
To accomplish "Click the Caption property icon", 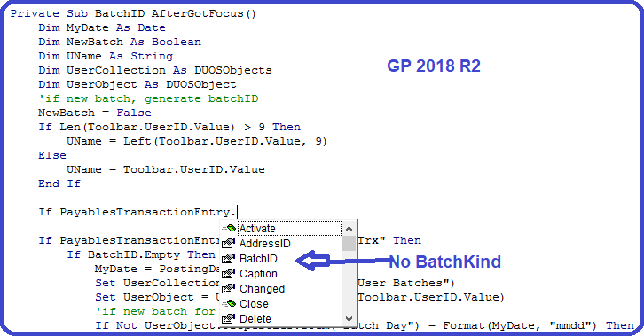I will click(x=228, y=274).
